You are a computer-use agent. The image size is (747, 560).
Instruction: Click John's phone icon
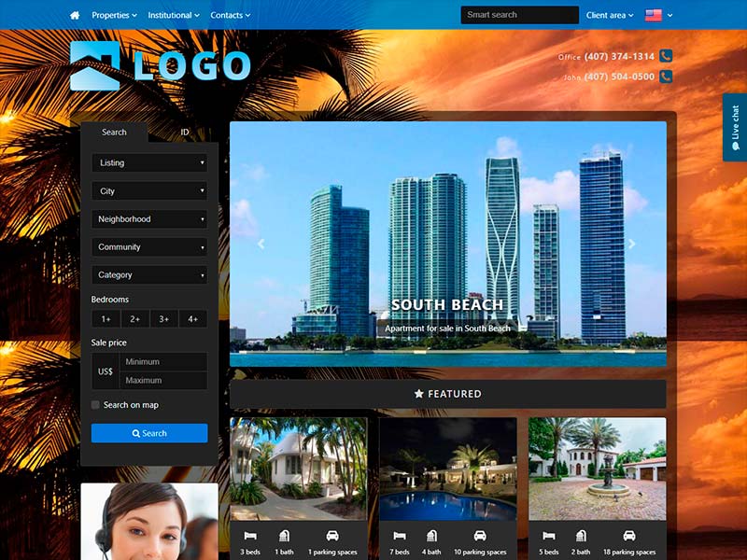[666, 77]
